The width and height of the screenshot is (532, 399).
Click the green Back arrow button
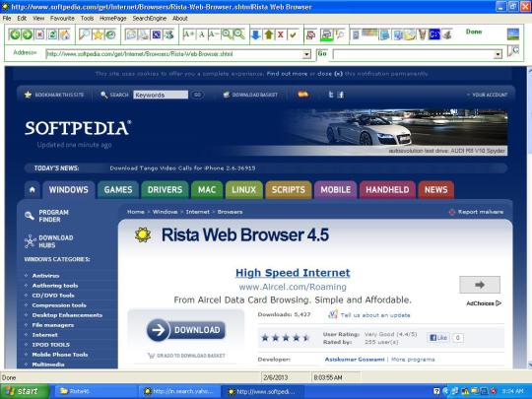(x=14, y=34)
